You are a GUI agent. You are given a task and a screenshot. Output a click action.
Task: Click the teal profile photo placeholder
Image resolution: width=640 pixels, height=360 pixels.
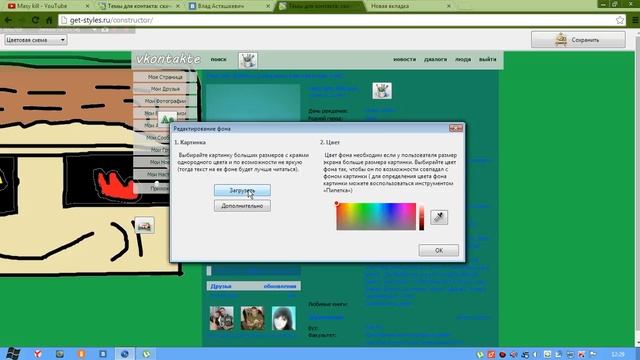point(253,103)
